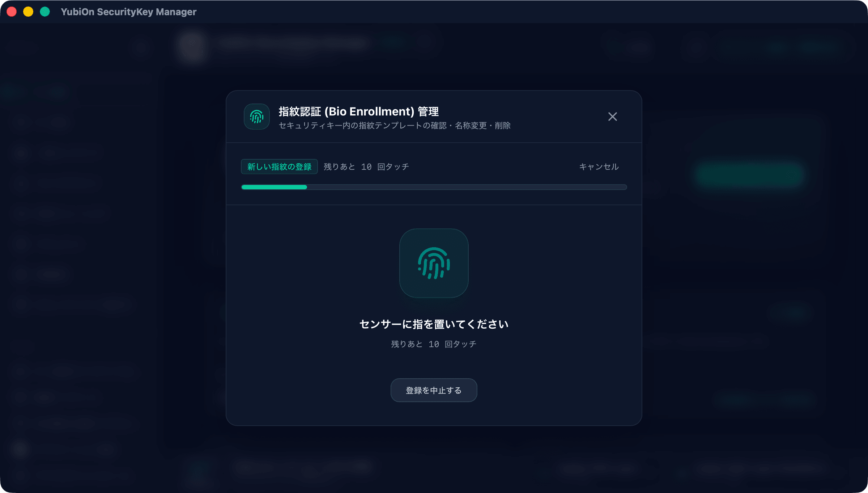868x493 pixels.
Task: Click the YubiOn SecurityKey Manager window title
Action: (128, 12)
